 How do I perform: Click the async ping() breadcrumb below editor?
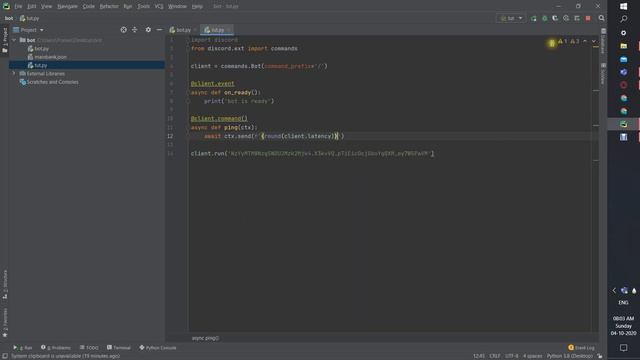point(205,338)
